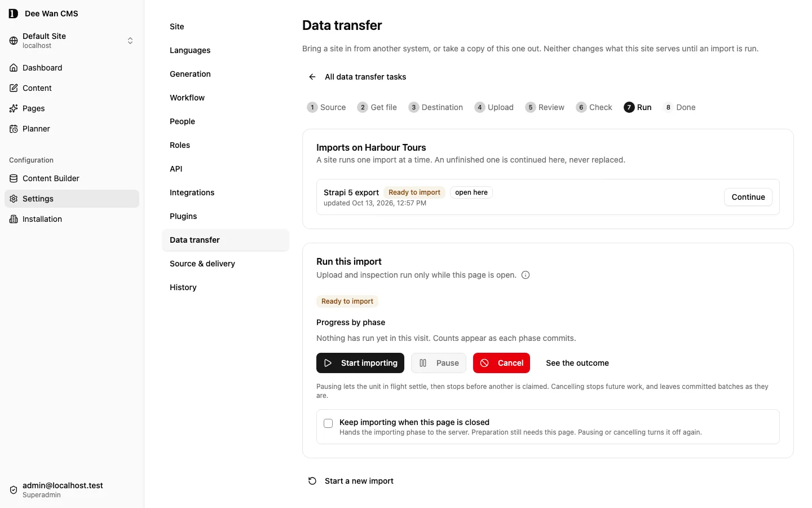The width and height of the screenshot is (812, 508).
Task: Jump to step 1 Source
Action: (x=326, y=107)
